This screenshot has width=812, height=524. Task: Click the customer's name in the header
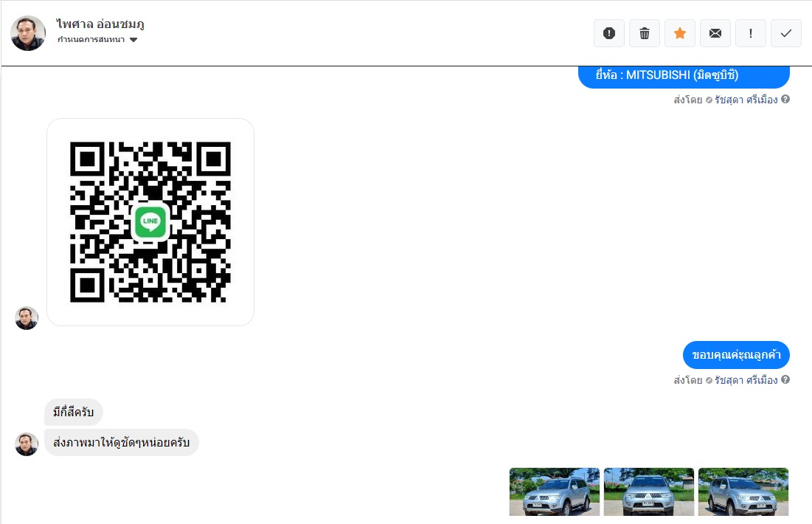100,24
